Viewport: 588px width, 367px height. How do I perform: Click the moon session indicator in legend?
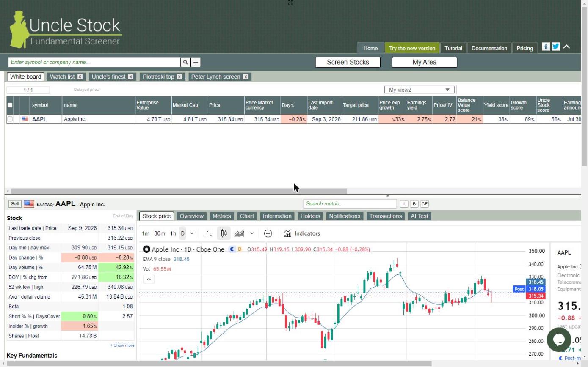(x=232, y=249)
